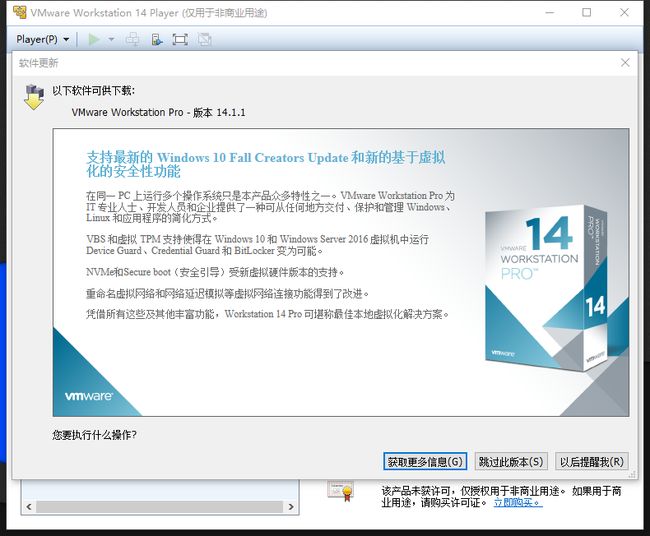The width and height of the screenshot is (650, 536).
Task: Maximize the VMware Player window
Action: pos(587,12)
